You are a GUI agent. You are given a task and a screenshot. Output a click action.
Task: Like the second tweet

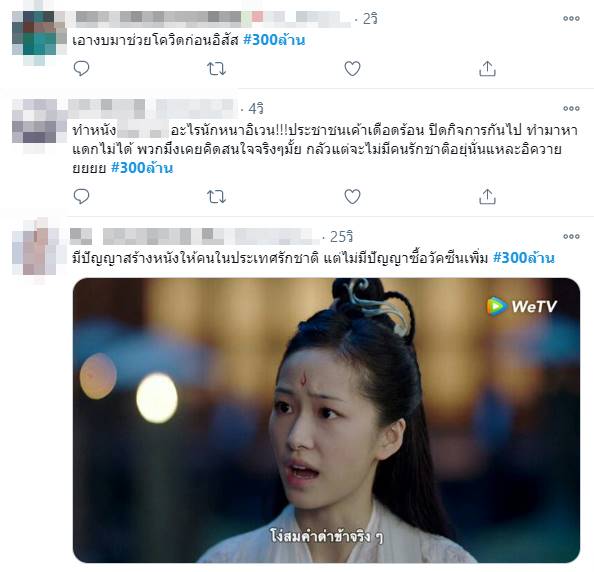tap(352, 197)
